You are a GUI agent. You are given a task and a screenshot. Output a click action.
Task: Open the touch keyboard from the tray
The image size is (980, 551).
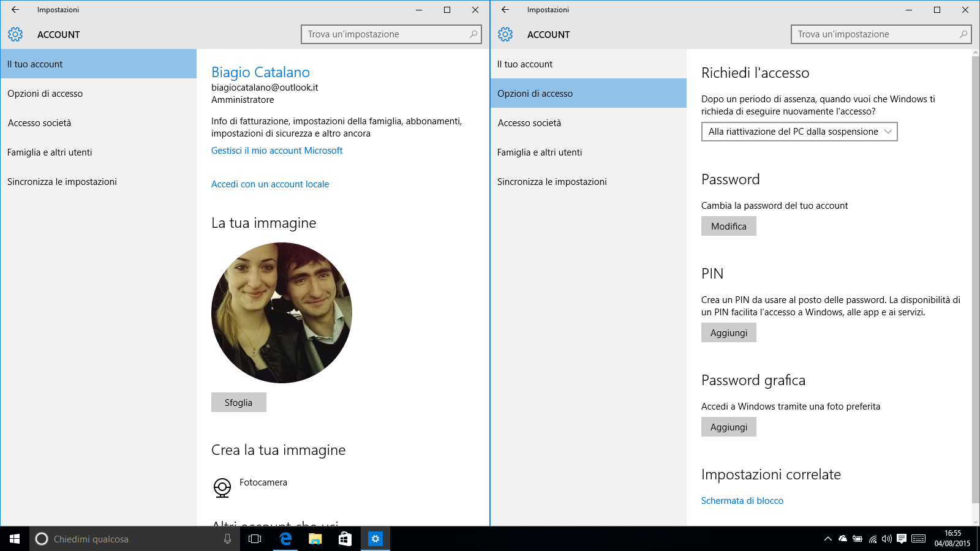pos(918,539)
